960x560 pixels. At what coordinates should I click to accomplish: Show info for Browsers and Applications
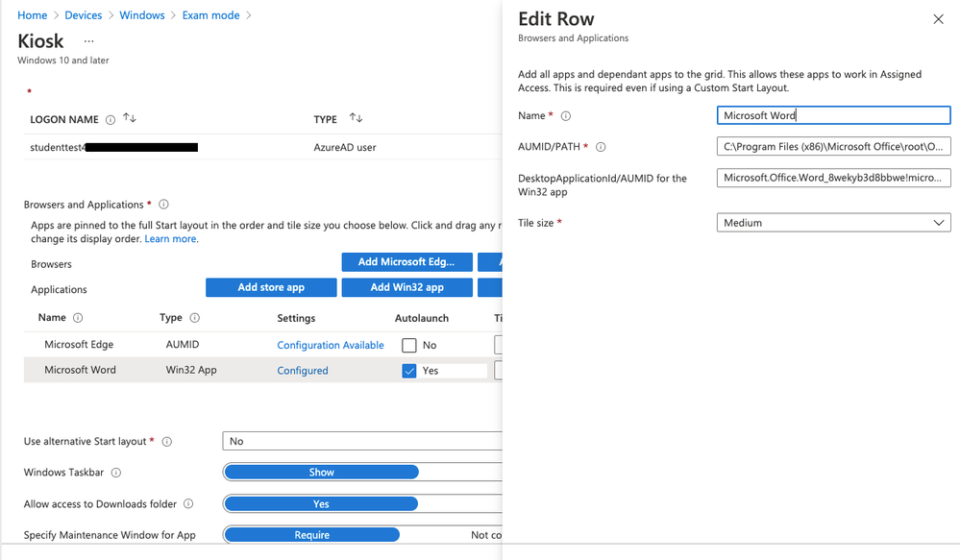(163, 205)
